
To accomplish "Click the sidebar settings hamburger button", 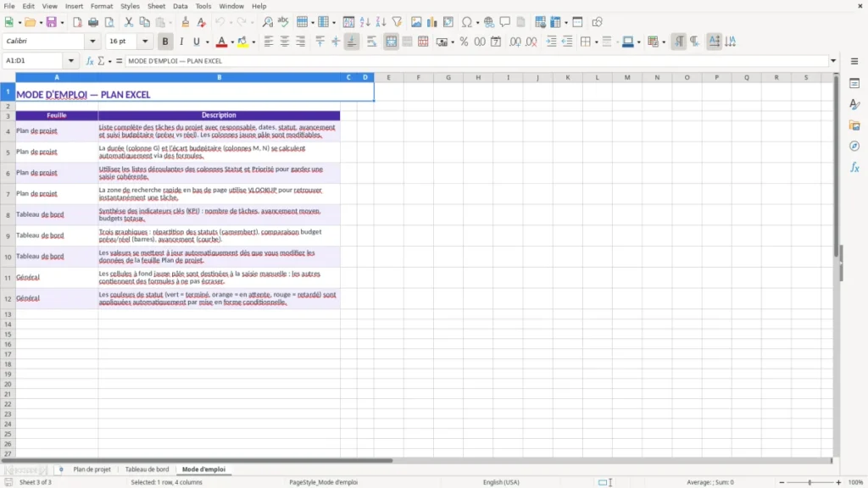I will [854, 61].
